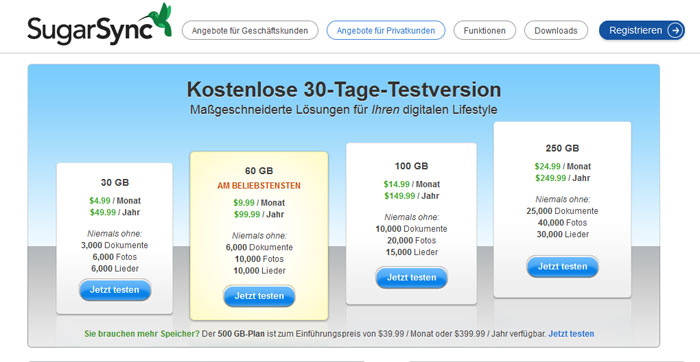Click the 30,000 Lieder line
The height and width of the screenshot is (362, 700).
pyautogui.click(x=562, y=234)
